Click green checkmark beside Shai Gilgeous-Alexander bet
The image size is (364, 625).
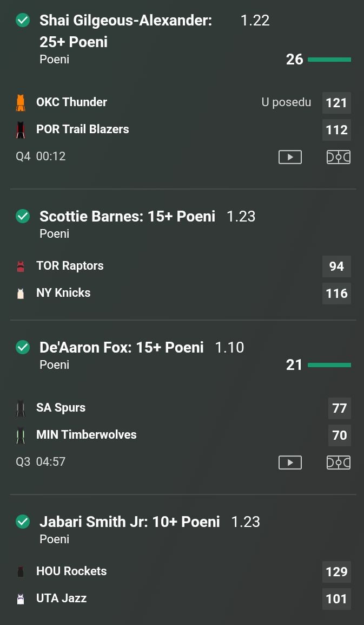click(x=23, y=21)
